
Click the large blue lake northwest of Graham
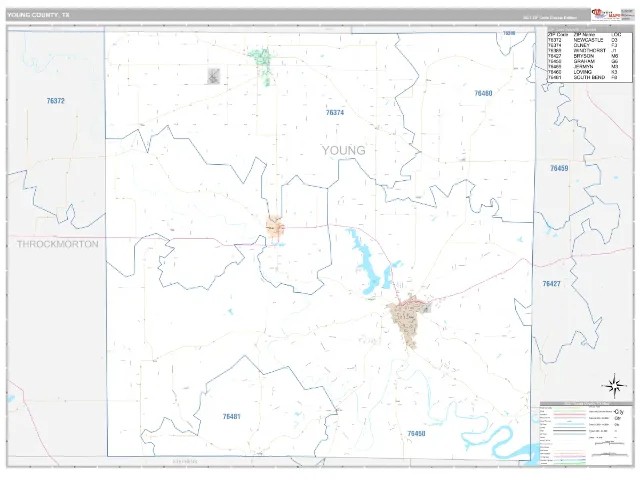[x=367, y=263]
